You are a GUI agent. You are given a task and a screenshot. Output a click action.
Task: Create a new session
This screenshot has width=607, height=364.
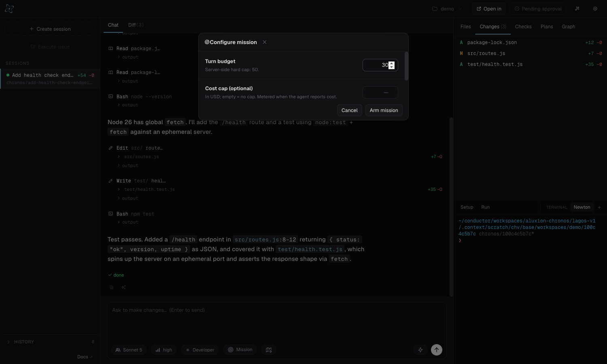(50, 29)
